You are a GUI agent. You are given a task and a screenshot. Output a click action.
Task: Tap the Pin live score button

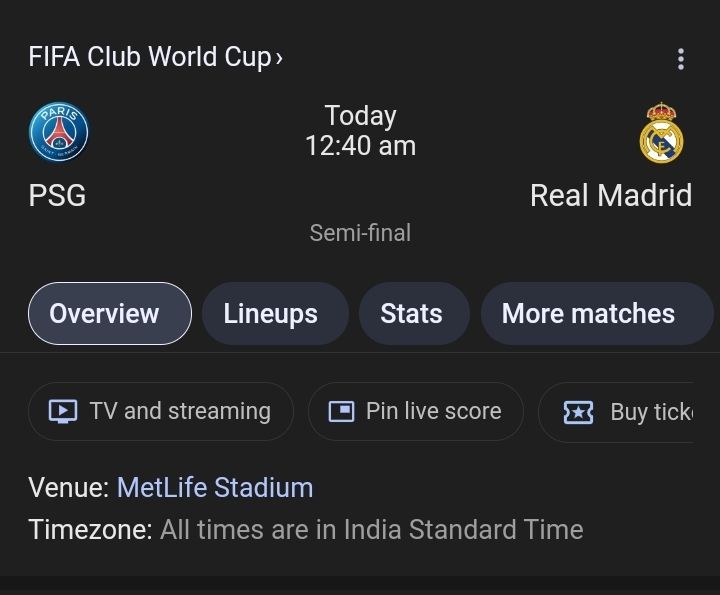(416, 411)
